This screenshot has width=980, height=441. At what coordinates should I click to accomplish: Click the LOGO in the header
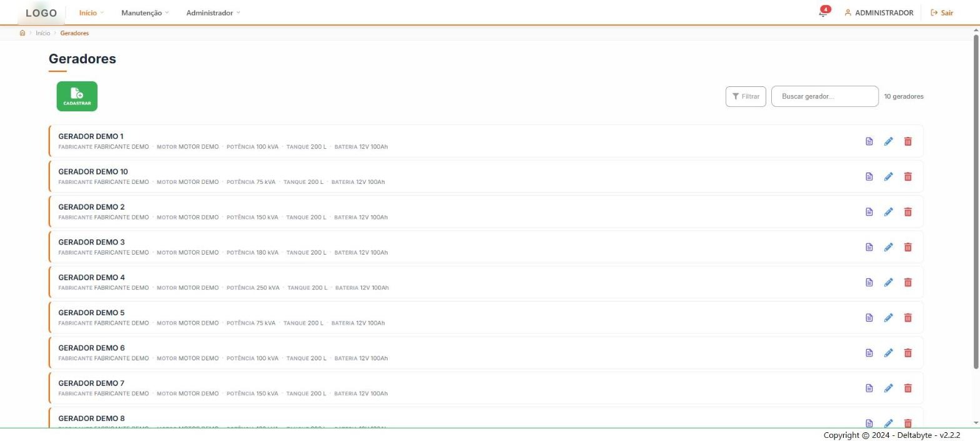(41, 13)
